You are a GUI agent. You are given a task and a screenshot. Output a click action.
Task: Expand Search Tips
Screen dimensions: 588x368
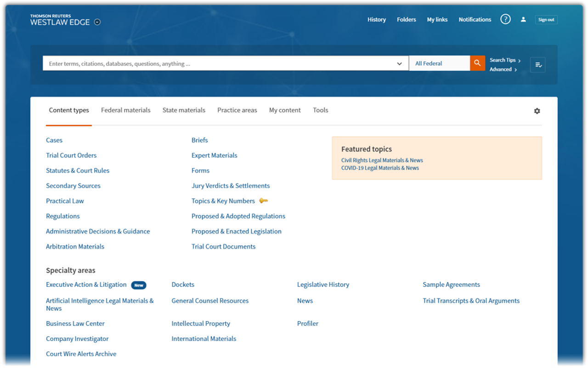pos(503,60)
